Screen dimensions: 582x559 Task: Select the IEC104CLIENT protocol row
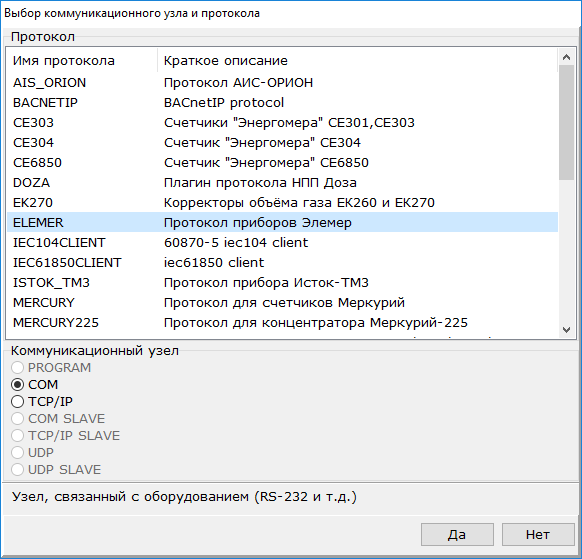point(282,242)
